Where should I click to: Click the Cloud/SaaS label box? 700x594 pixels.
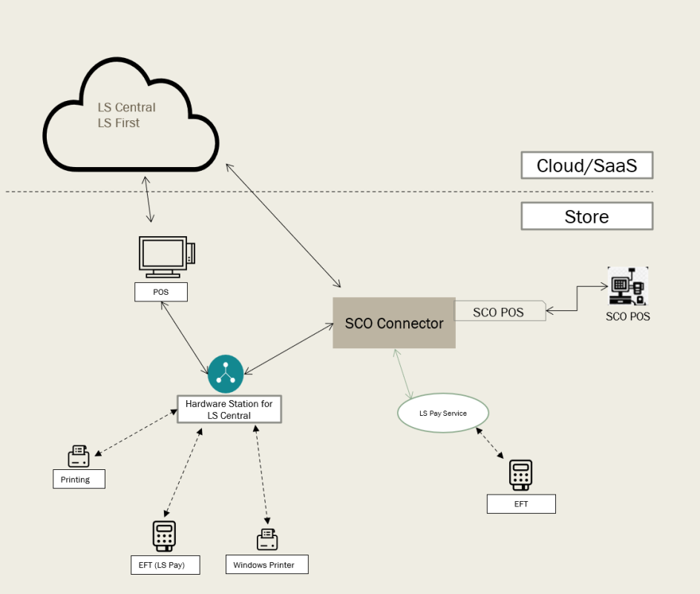(586, 166)
